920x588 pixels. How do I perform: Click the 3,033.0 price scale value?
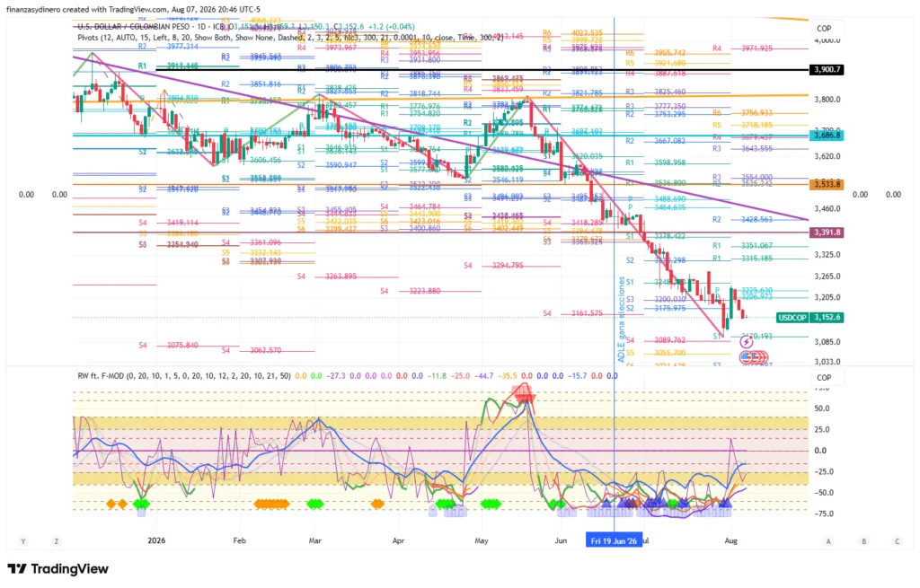[x=827, y=362]
